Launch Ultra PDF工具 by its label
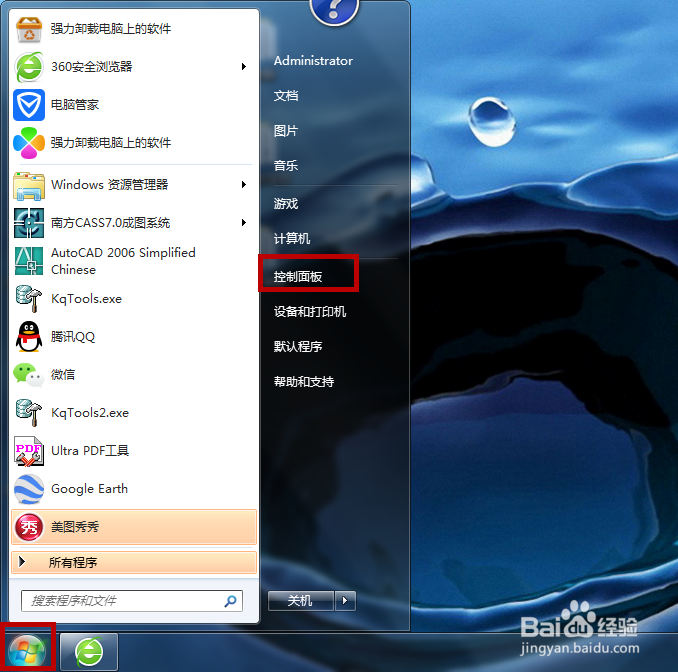This screenshot has width=678, height=672. pos(90,451)
